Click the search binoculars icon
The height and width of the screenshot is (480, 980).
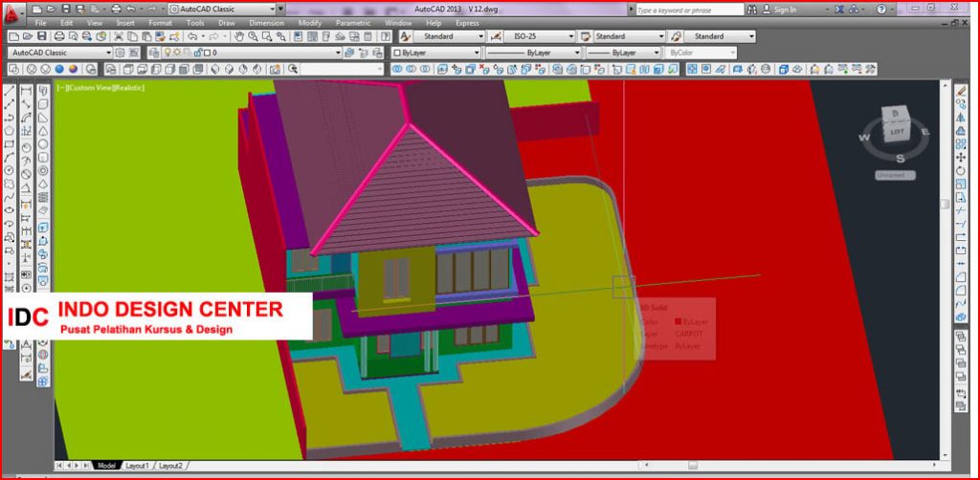[x=751, y=10]
